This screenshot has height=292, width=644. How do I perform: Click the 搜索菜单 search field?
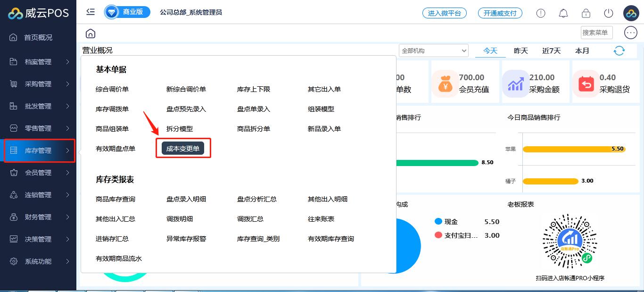tap(596, 33)
